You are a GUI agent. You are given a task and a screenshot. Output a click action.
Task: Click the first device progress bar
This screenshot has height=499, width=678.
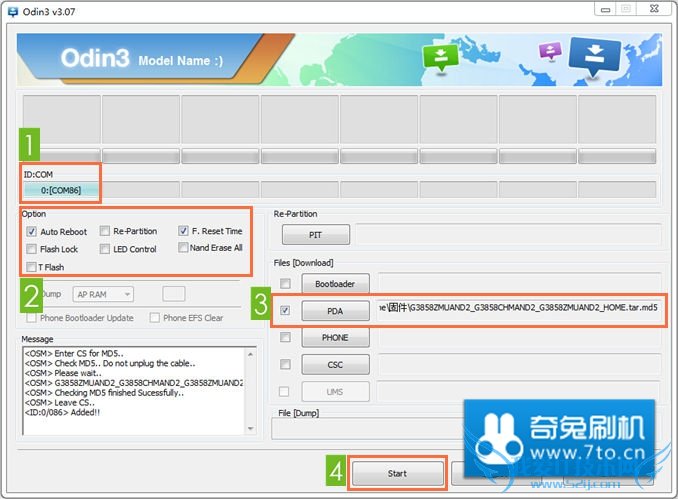[61, 156]
